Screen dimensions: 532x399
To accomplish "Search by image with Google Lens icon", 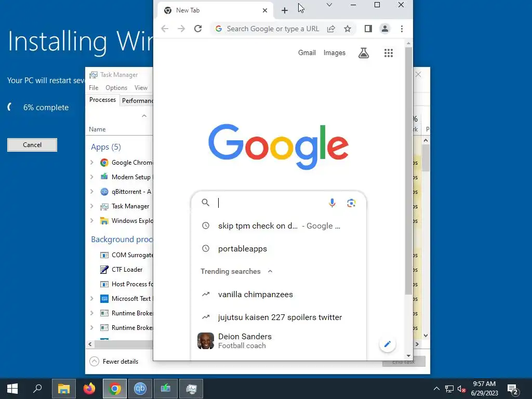I will click(351, 203).
